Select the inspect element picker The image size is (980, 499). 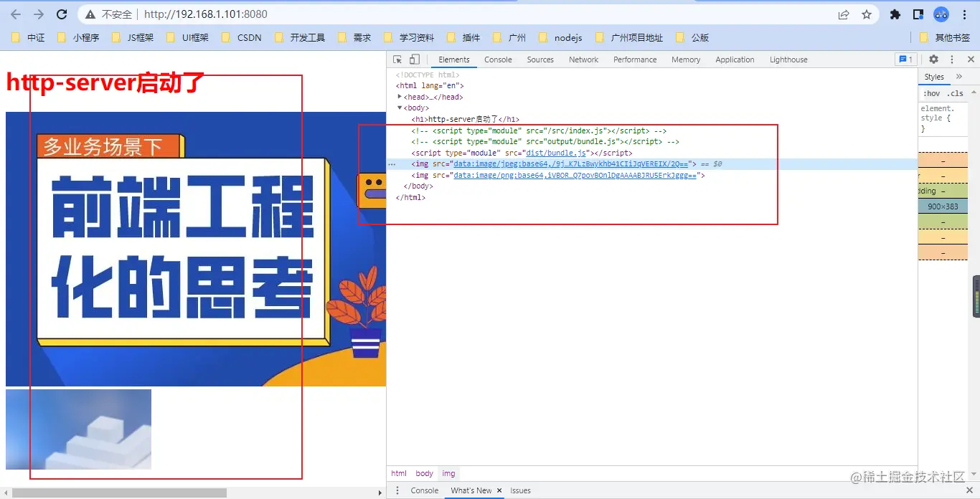397,60
